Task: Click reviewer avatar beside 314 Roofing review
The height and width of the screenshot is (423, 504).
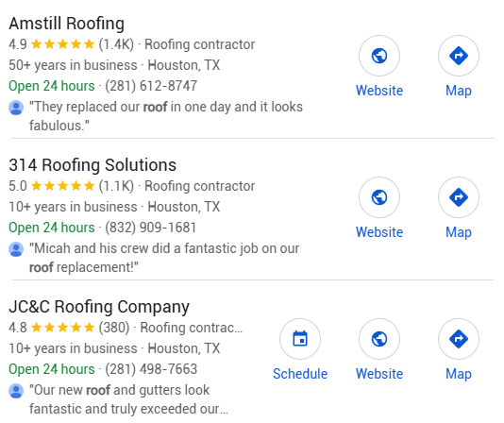Action: point(16,249)
